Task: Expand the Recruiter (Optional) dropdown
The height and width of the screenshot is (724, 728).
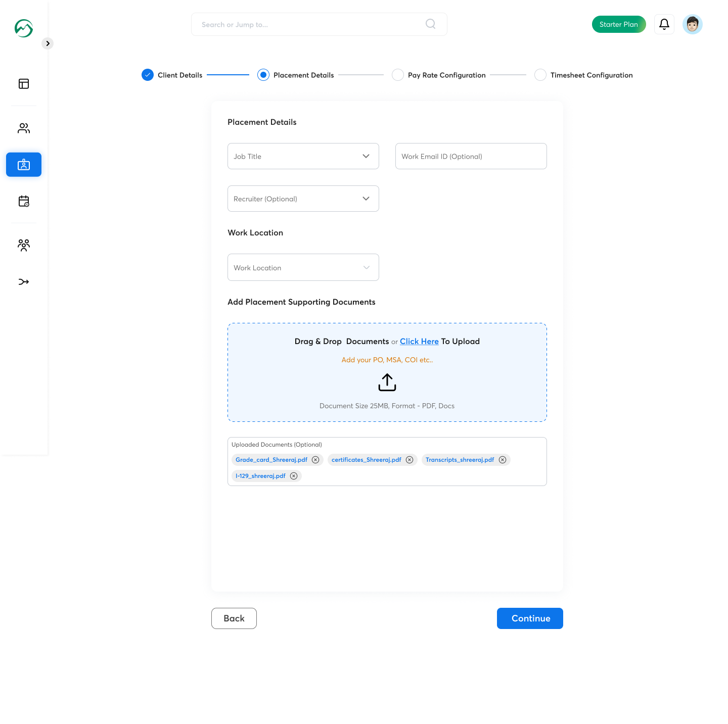Action: pyautogui.click(x=303, y=199)
